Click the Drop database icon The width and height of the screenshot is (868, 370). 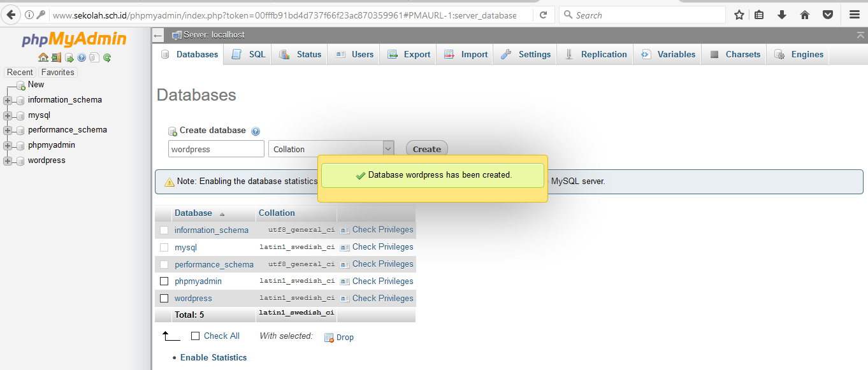[x=329, y=338]
